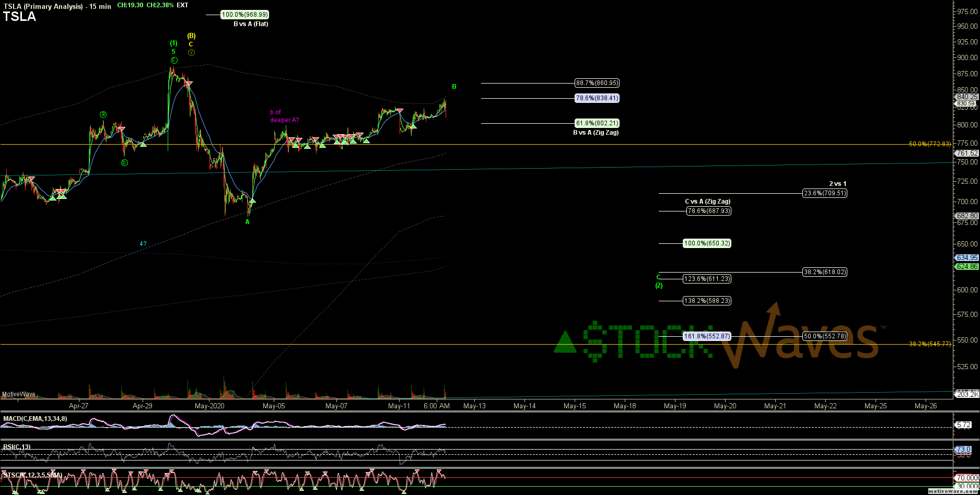This screenshot has height=495, width=980.
Task: Click the 'B vs A (Flat)' annotation
Action: coord(251,24)
